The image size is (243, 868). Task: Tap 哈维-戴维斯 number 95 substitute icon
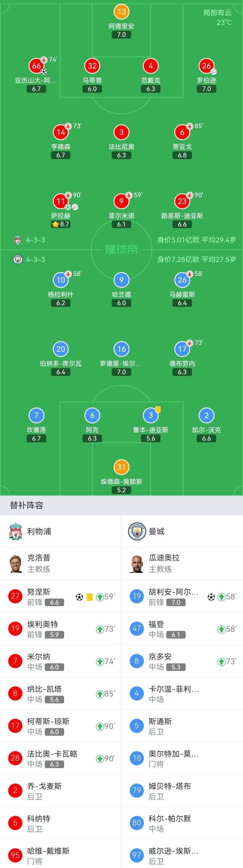15,855
